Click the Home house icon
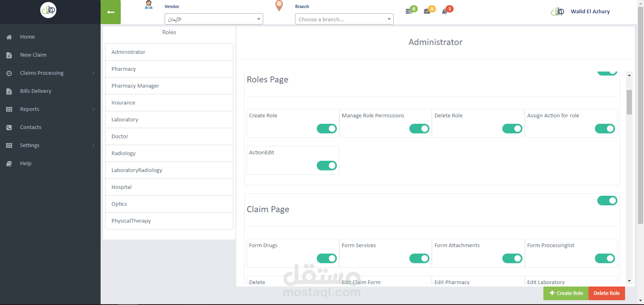 click(x=9, y=37)
